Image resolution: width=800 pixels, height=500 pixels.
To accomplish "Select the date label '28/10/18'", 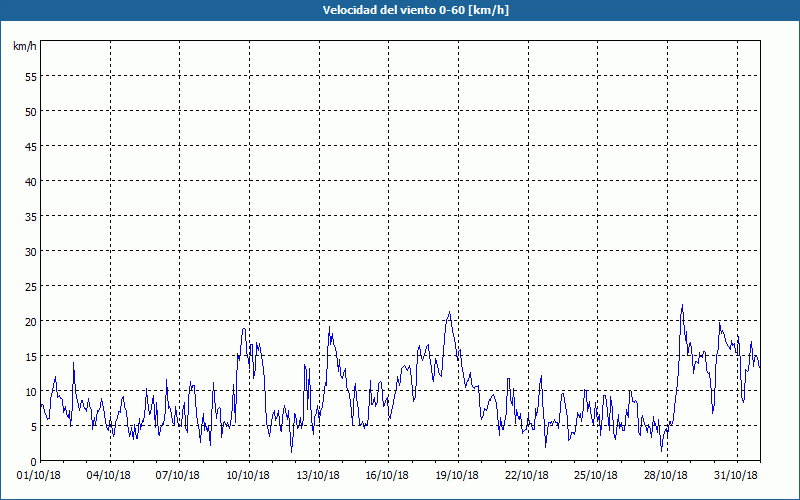I will click(x=666, y=476).
